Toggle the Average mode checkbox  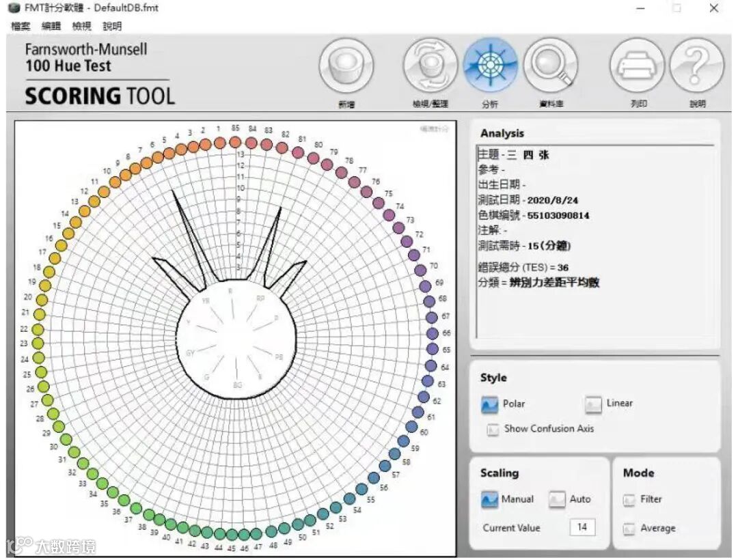coord(629,529)
